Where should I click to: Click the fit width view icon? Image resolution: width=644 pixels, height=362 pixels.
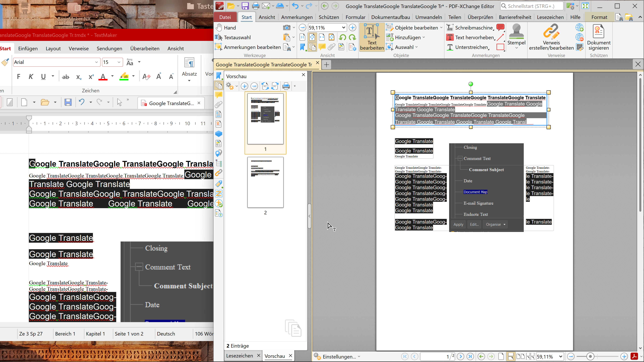point(322,38)
